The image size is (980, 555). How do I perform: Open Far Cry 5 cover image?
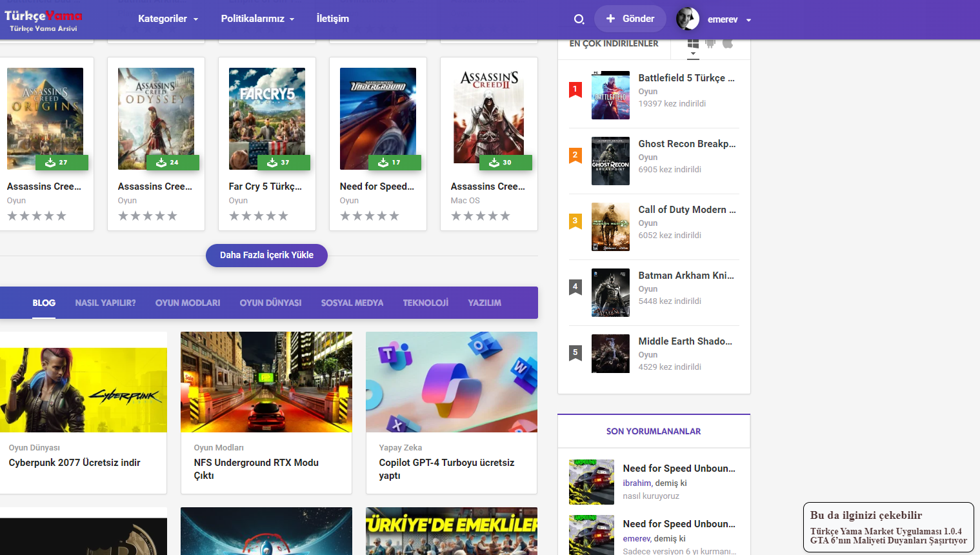point(267,119)
